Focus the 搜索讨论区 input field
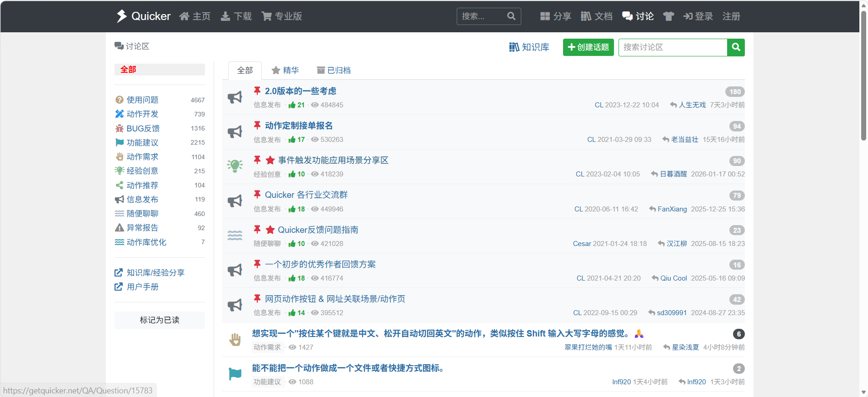 click(x=673, y=47)
